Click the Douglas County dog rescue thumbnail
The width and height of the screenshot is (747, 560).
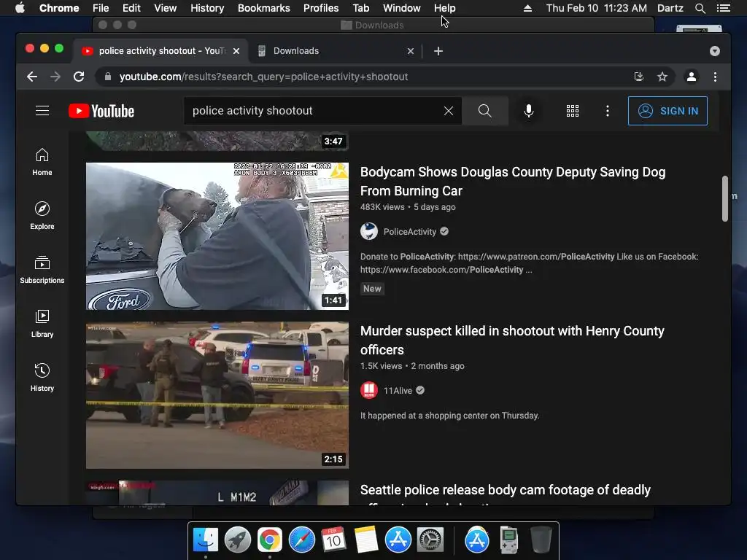tap(217, 236)
